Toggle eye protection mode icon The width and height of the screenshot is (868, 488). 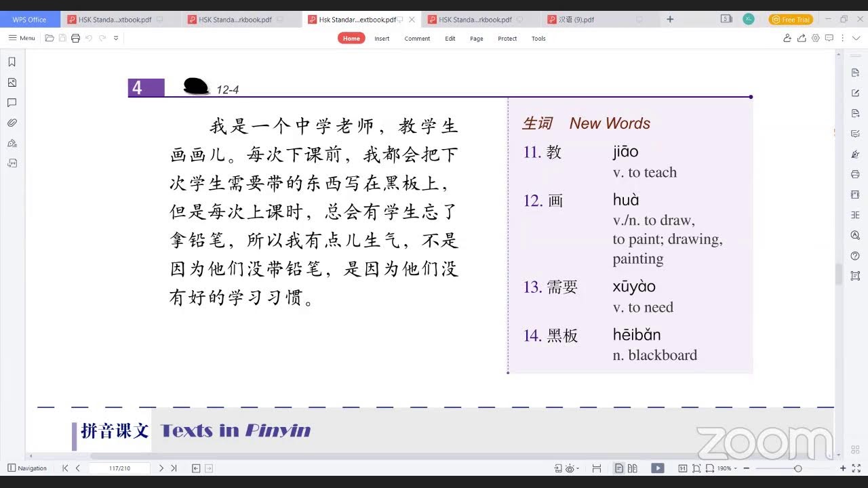coord(570,468)
